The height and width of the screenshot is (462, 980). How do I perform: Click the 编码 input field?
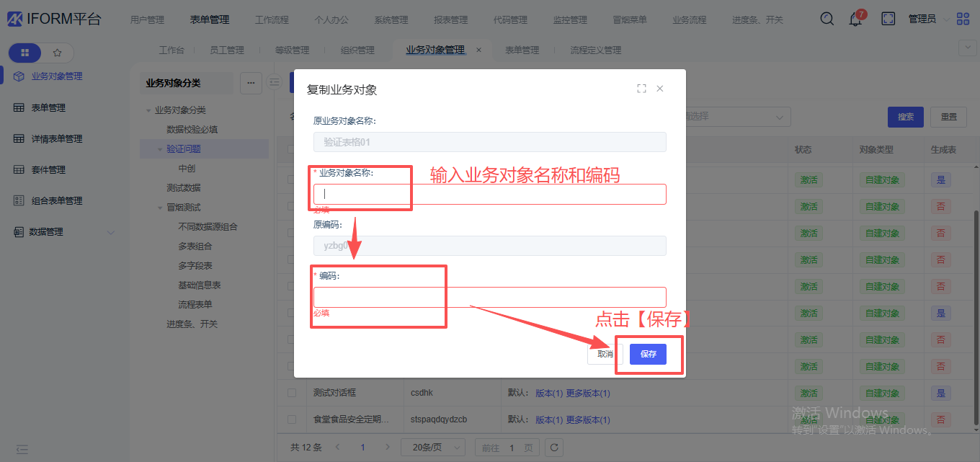click(x=489, y=297)
